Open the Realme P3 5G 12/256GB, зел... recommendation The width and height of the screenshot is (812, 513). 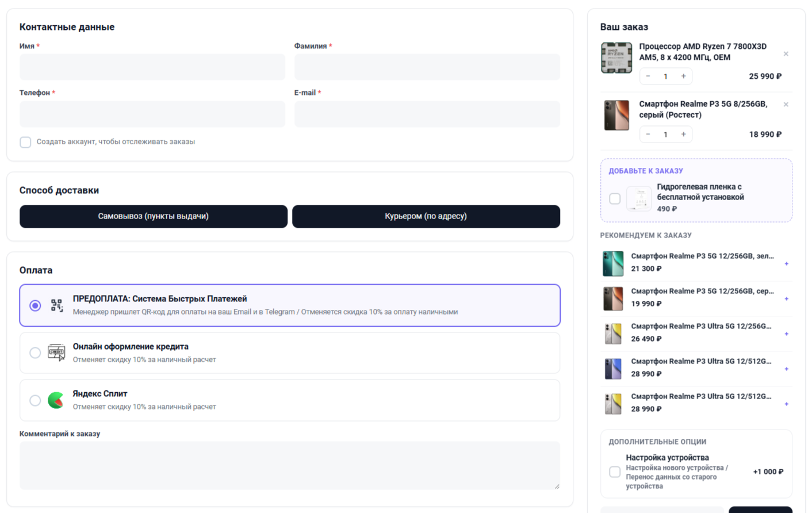coord(703,256)
